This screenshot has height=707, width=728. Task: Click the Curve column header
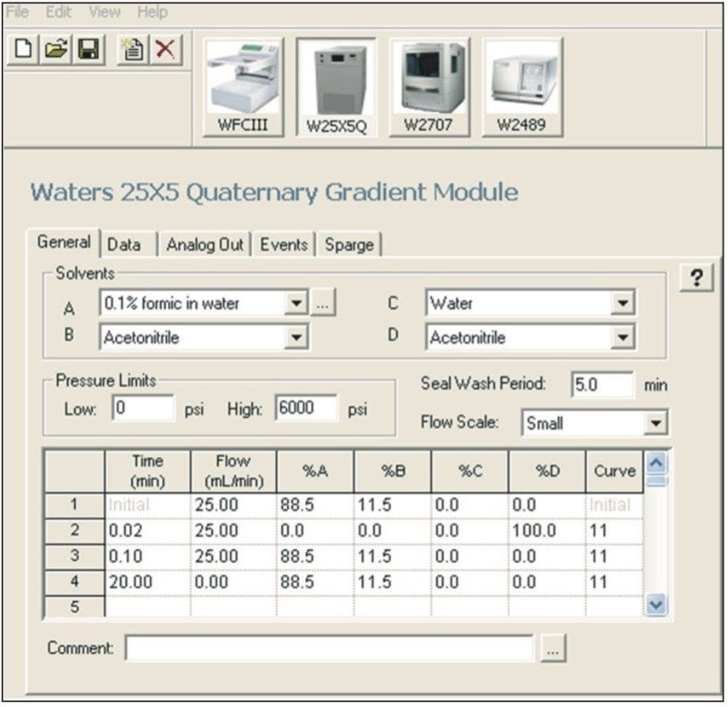[615, 471]
